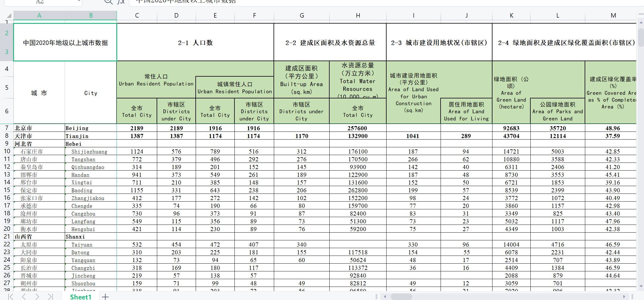This screenshot has height=300, width=644.
Task: Select column C by its header
Action: (137, 16)
